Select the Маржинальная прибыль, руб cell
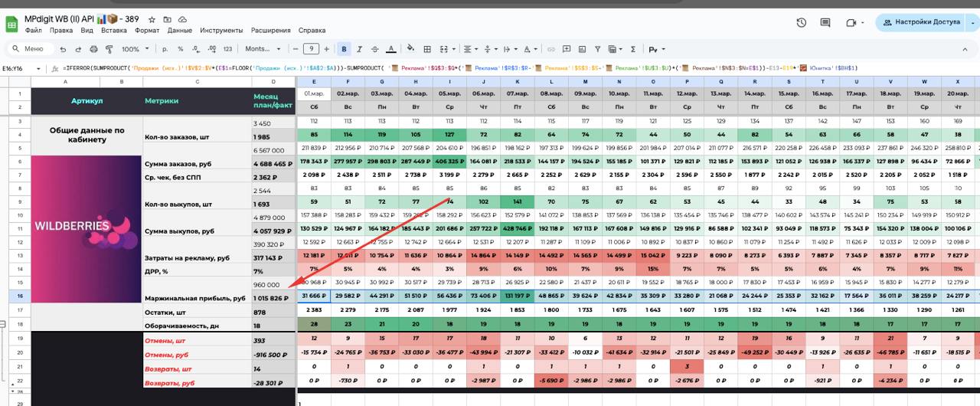Viewport: 980px width, 406px height. pos(197,297)
